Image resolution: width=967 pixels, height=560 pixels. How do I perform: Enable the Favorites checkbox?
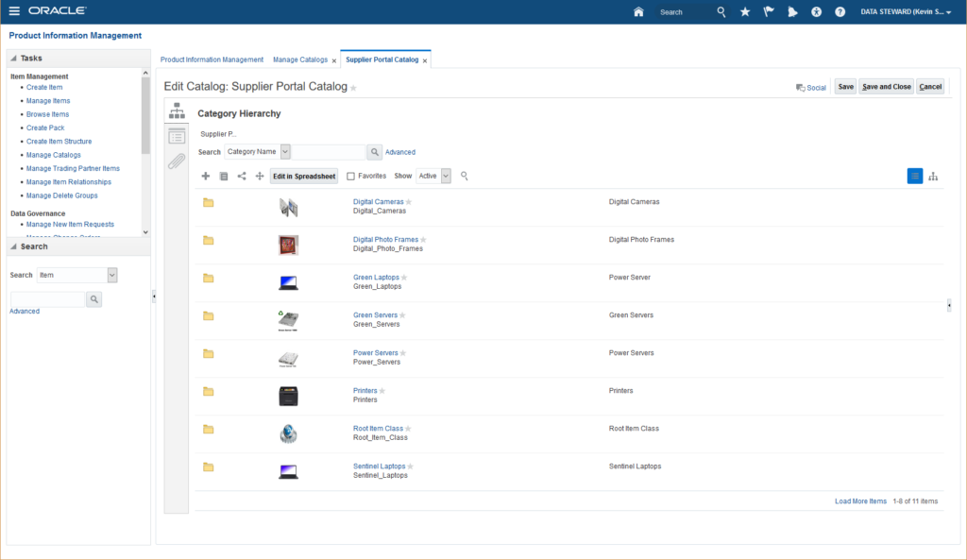point(351,177)
